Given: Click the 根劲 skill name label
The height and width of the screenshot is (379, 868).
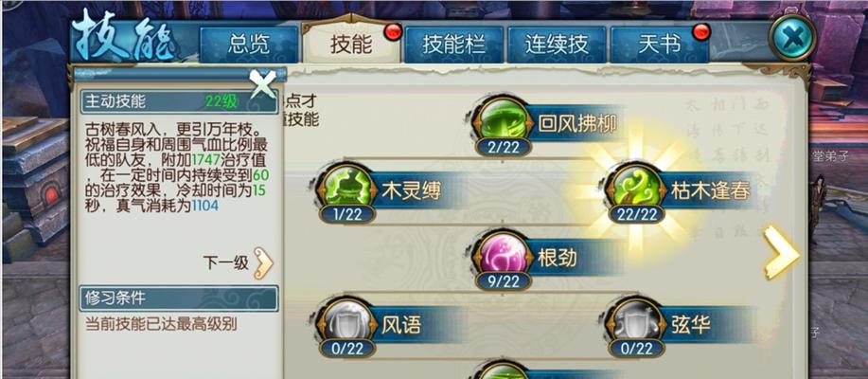Looking at the screenshot, I should (x=557, y=257).
